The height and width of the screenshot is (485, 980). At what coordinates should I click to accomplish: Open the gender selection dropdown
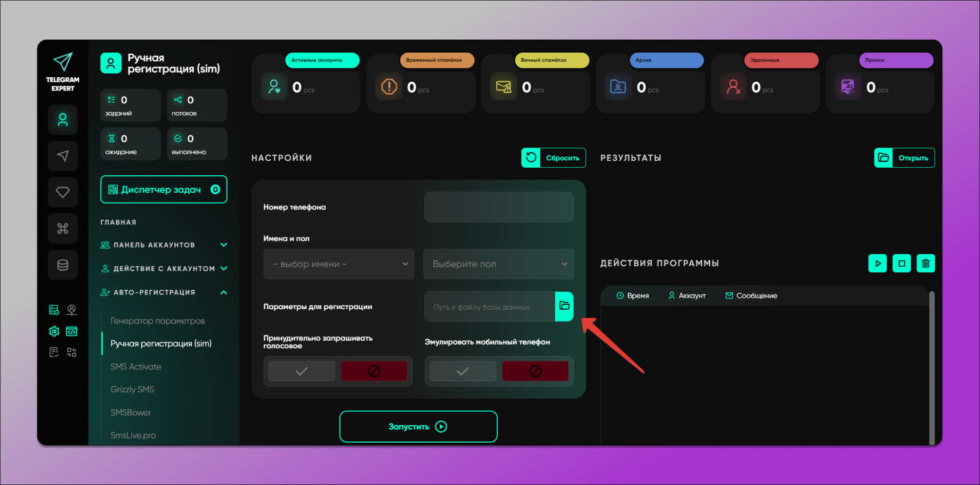pos(498,264)
